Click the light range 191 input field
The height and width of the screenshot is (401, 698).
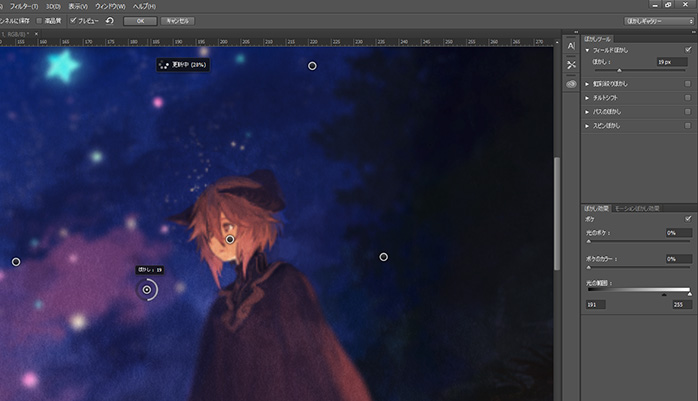click(595, 304)
